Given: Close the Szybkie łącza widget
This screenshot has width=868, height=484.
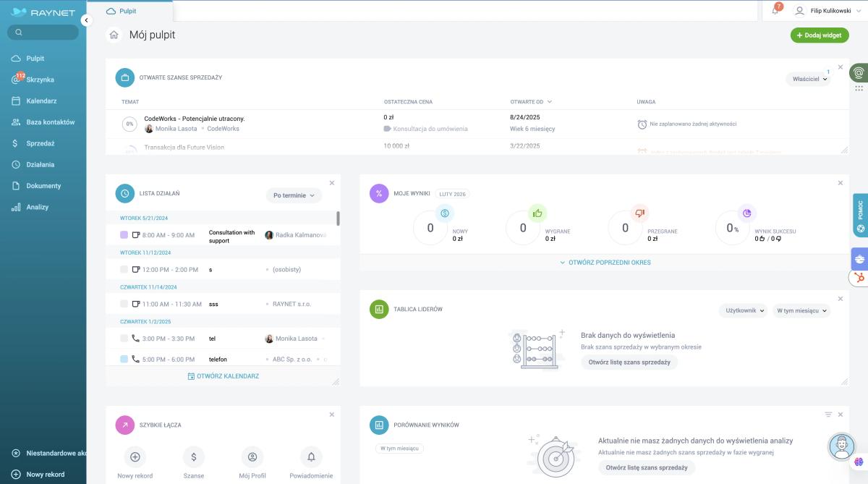Looking at the screenshot, I should (x=332, y=415).
